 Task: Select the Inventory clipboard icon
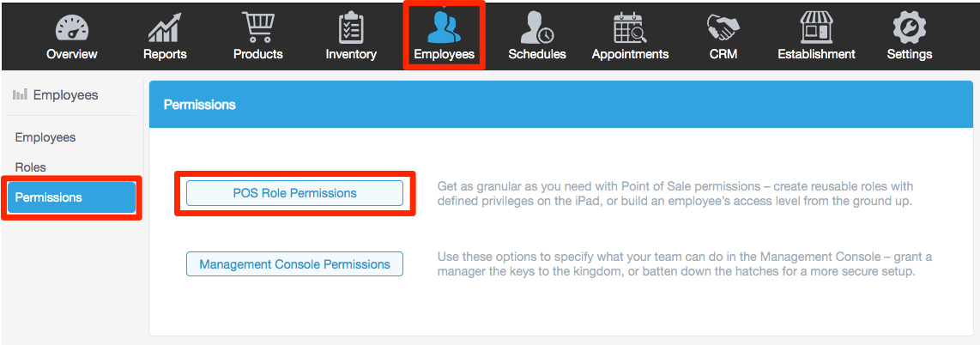click(x=351, y=27)
